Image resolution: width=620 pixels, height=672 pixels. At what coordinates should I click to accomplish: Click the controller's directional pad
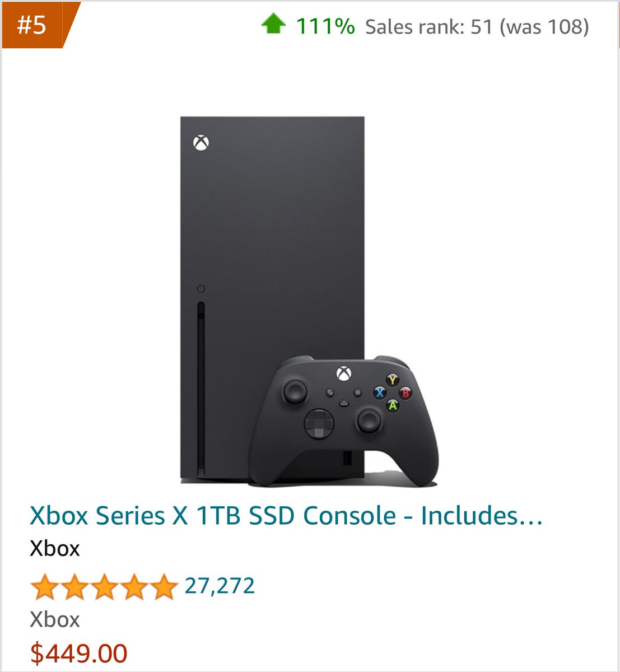319,423
